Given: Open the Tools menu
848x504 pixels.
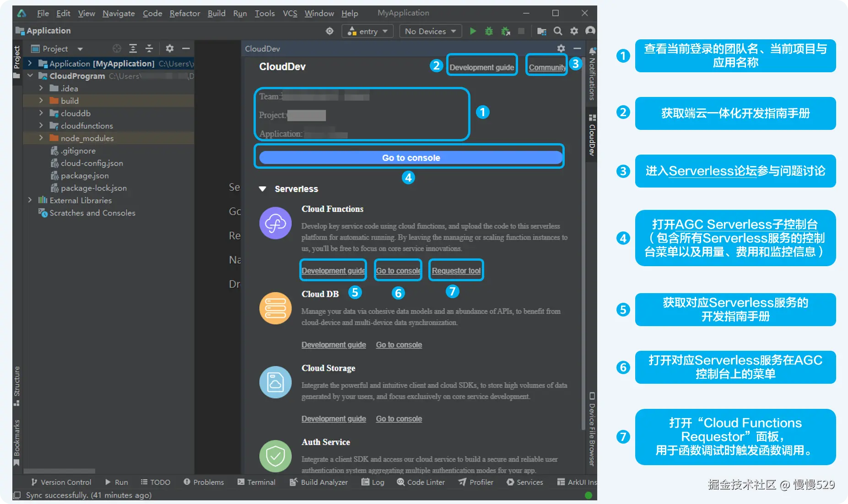Looking at the screenshot, I should click(x=265, y=13).
